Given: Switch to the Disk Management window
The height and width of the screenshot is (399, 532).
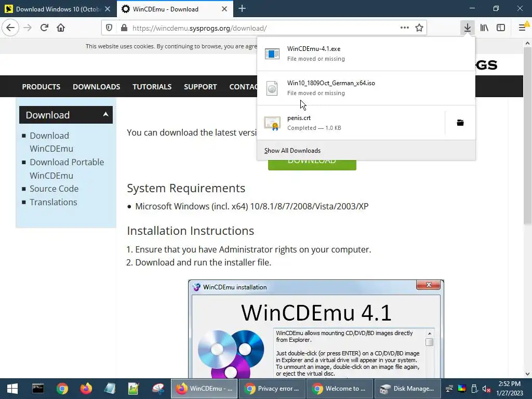Looking at the screenshot, I should pyautogui.click(x=407, y=389).
